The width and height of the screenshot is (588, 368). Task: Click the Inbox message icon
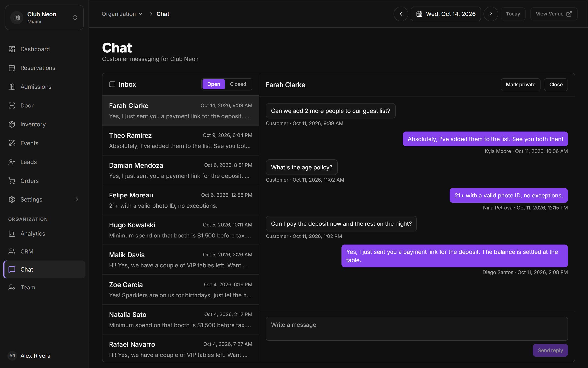pos(112,84)
